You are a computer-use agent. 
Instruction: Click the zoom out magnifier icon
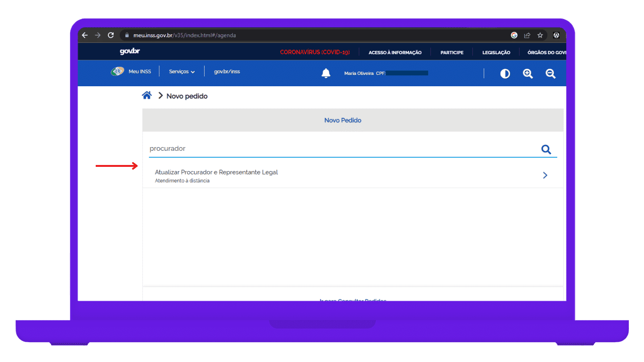pyautogui.click(x=550, y=74)
